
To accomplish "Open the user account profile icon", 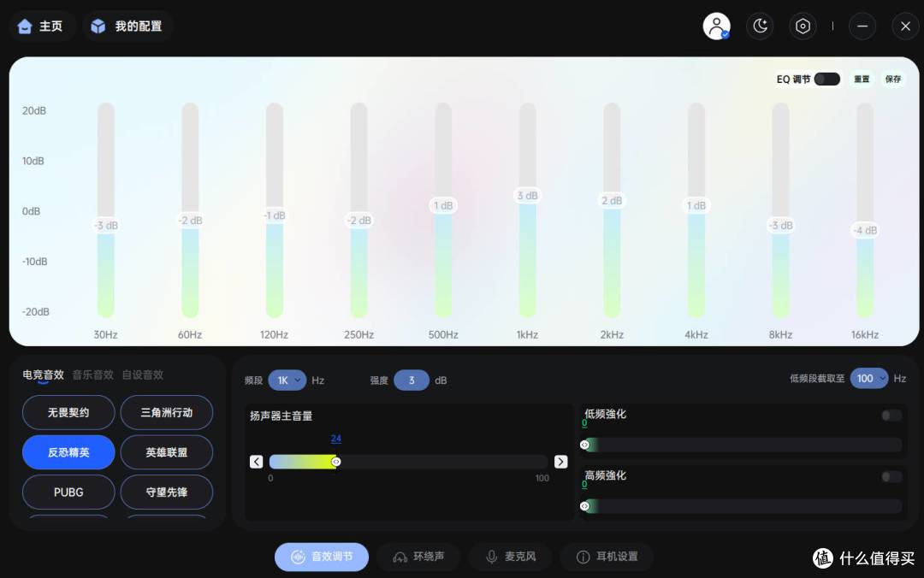I will [x=717, y=27].
